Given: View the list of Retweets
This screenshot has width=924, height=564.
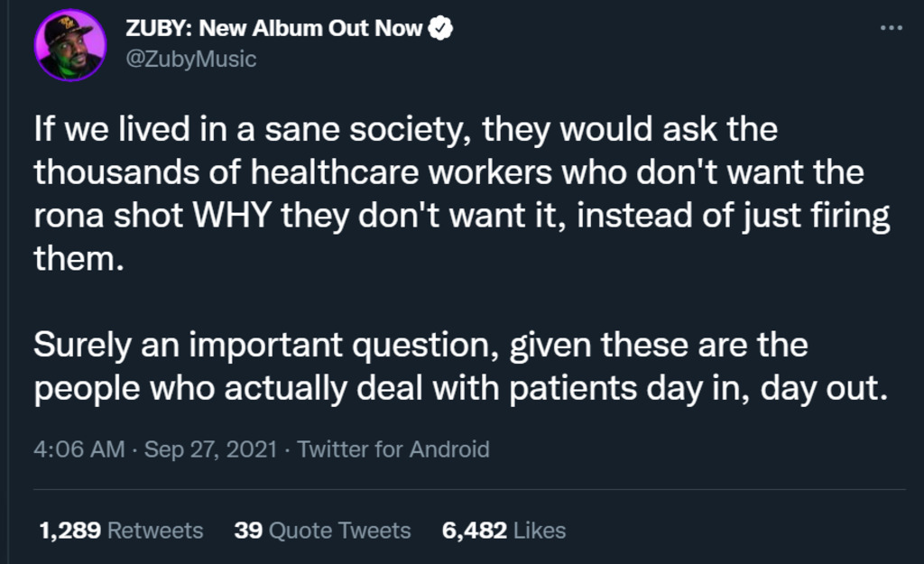Looking at the screenshot, I should (121, 531).
